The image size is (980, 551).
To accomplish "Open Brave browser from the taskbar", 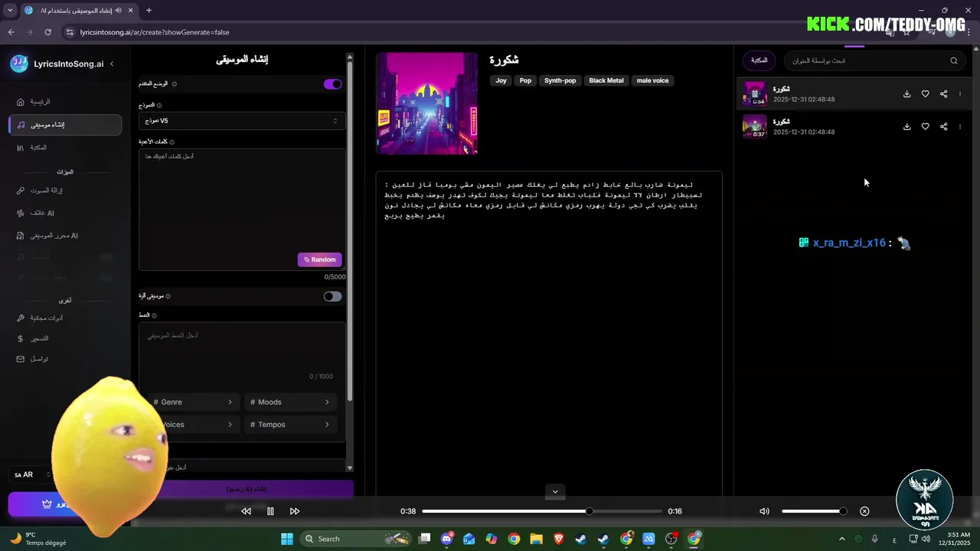I will tap(558, 539).
